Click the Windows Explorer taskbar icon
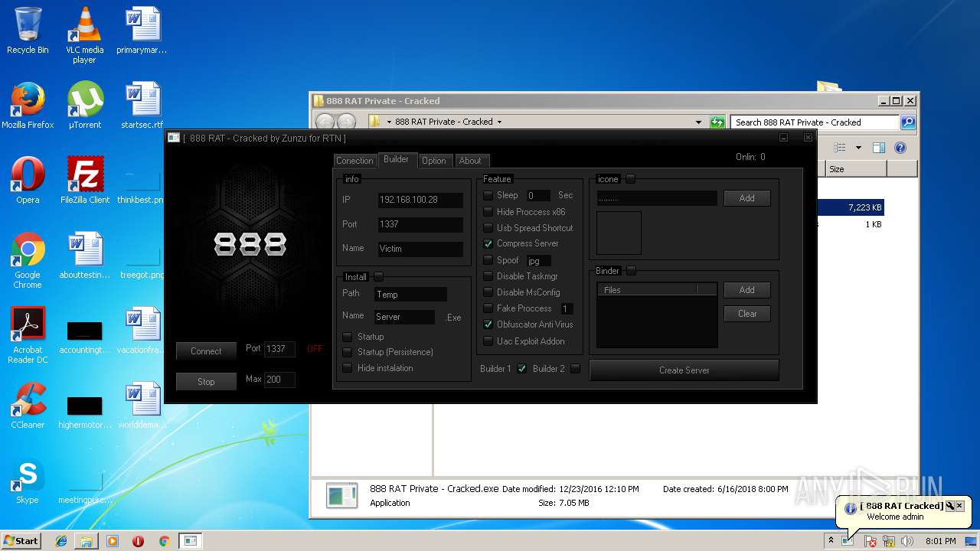980x551 pixels. [87, 541]
